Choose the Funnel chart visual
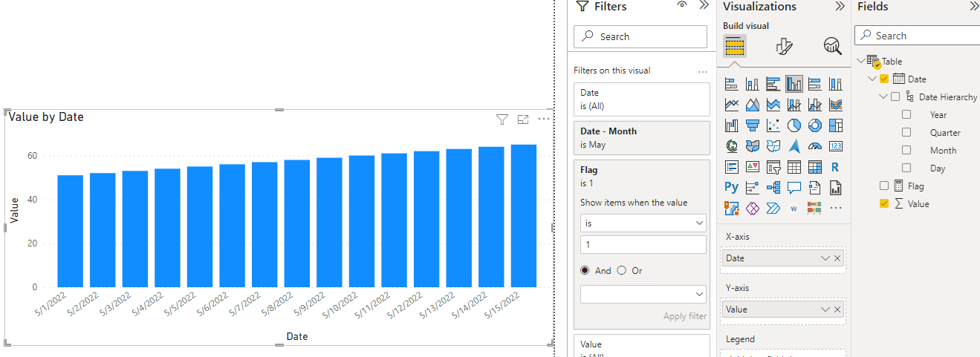980x357 pixels. pos(752,125)
